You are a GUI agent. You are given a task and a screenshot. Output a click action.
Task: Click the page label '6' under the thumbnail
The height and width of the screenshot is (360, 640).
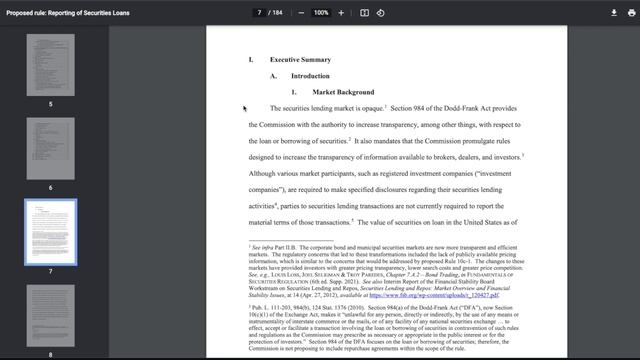[51, 188]
